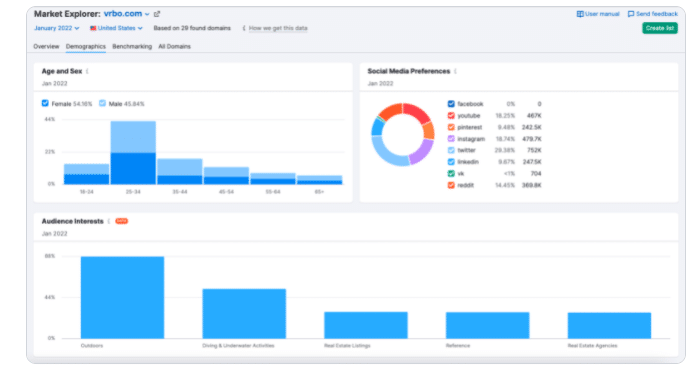Image resolution: width=699 pixels, height=377 pixels.
Task: Toggle the reddit checkbox in legend
Action: tap(451, 185)
